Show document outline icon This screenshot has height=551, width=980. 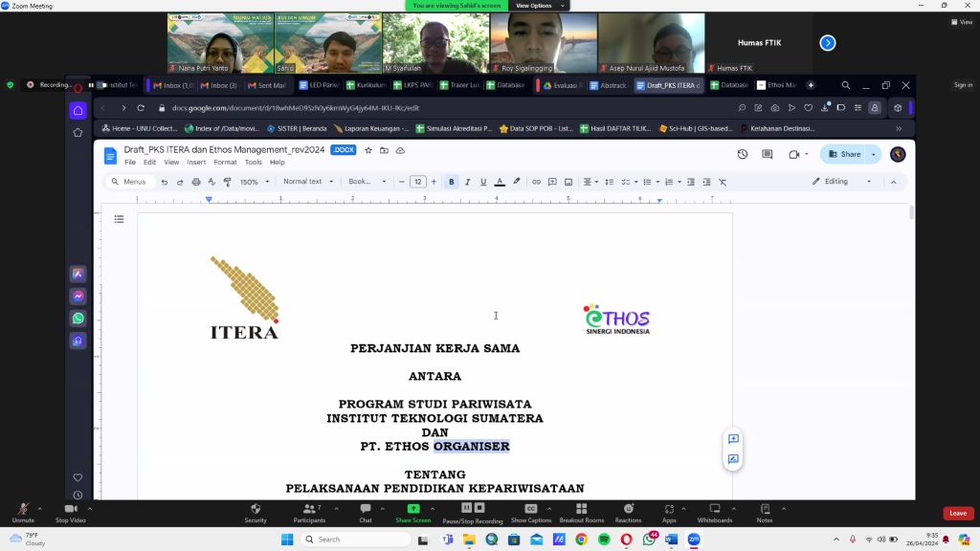click(120, 219)
